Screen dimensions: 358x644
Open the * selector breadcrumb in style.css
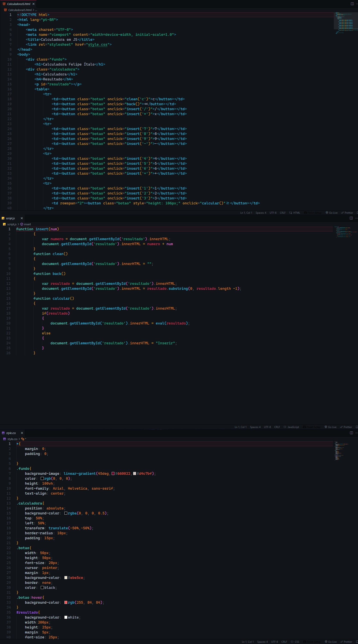point(24,439)
